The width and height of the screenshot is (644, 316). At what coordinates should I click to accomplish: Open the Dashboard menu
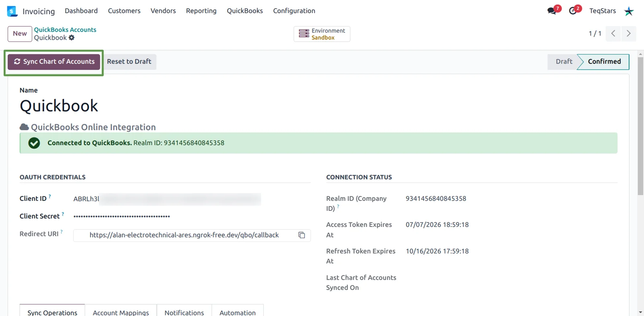coord(81,11)
